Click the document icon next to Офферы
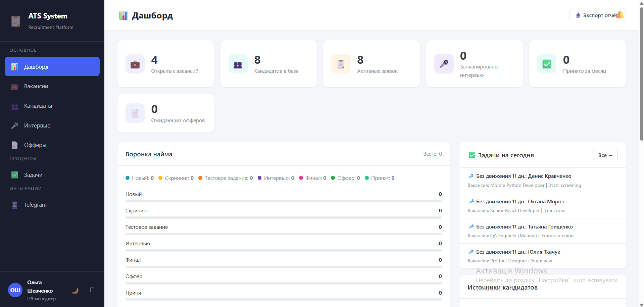This screenshot has height=307, width=644. tap(14, 145)
